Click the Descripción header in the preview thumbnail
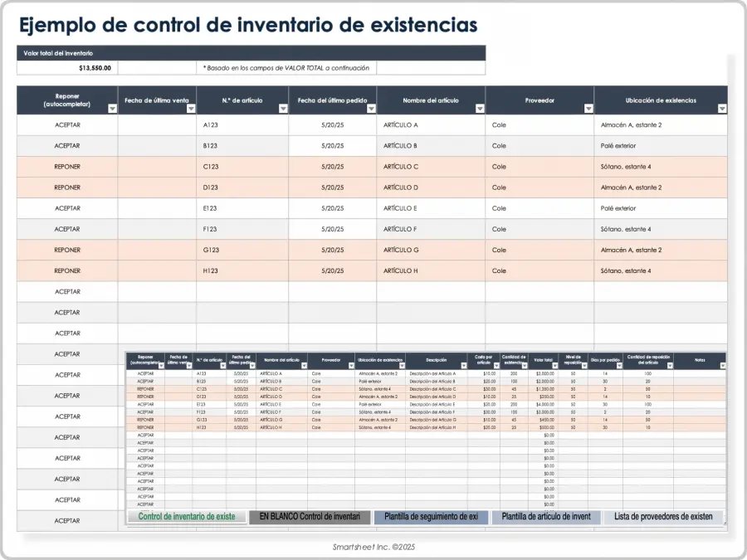 [437, 361]
